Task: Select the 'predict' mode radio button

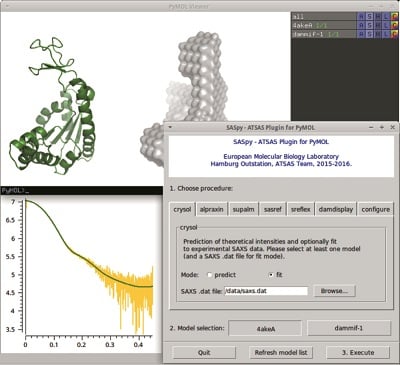Action: click(210, 275)
